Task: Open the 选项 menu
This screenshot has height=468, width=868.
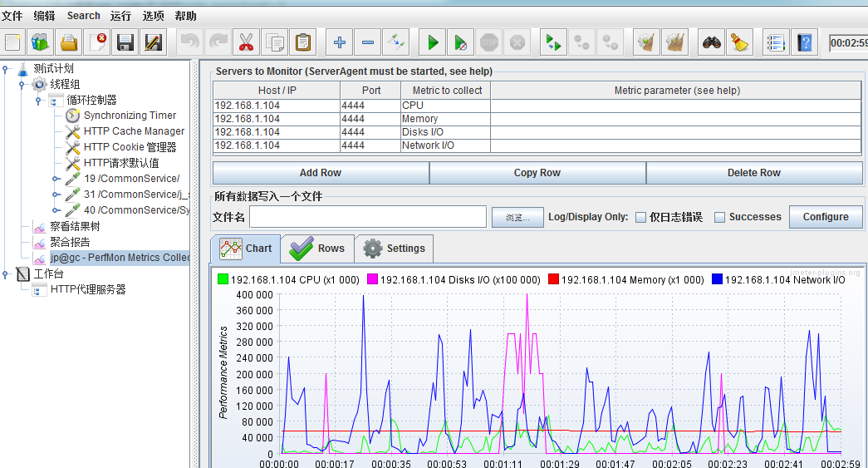Action: pos(154,16)
